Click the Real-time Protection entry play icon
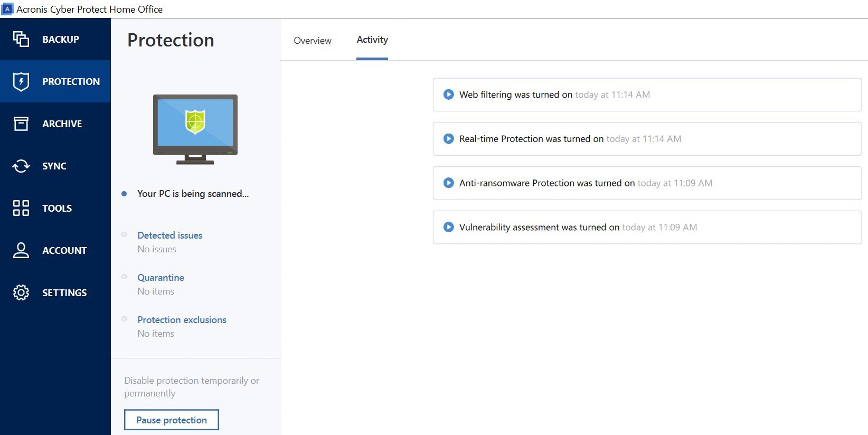This screenshot has width=868, height=435. pos(448,139)
